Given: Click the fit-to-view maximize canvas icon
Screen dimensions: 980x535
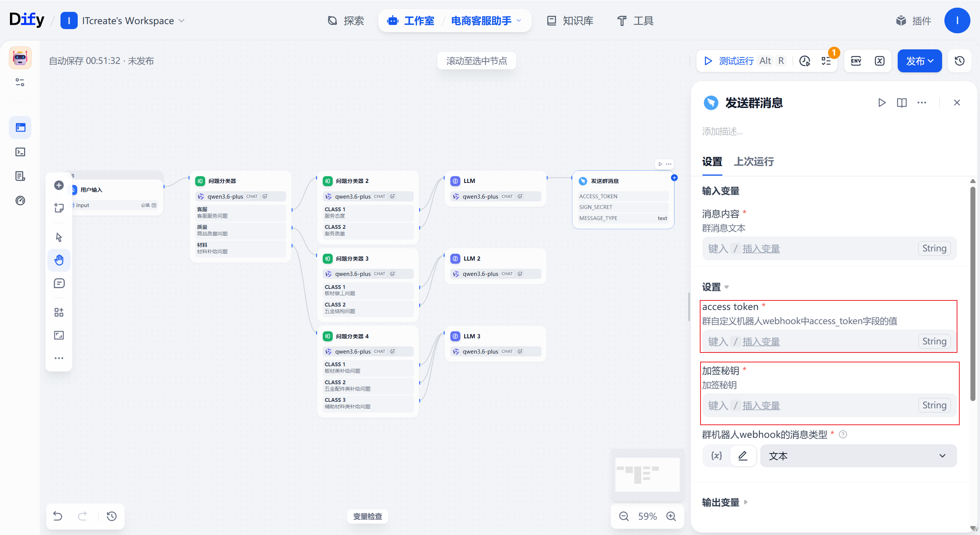Looking at the screenshot, I should click(x=59, y=335).
